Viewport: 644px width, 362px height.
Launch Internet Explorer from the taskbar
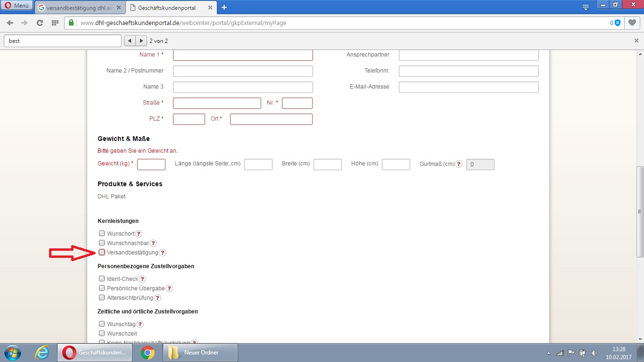pos(42,353)
